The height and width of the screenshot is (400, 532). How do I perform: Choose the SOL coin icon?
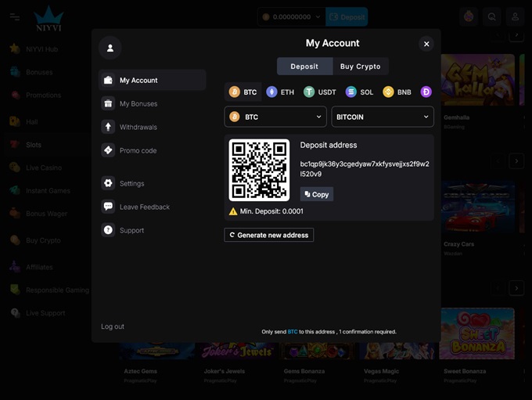point(350,92)
